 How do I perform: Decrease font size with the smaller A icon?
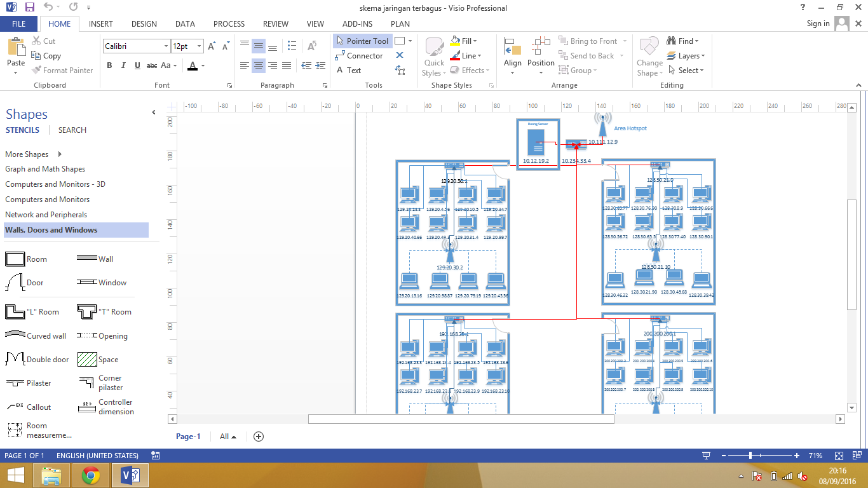pos(224,46)
